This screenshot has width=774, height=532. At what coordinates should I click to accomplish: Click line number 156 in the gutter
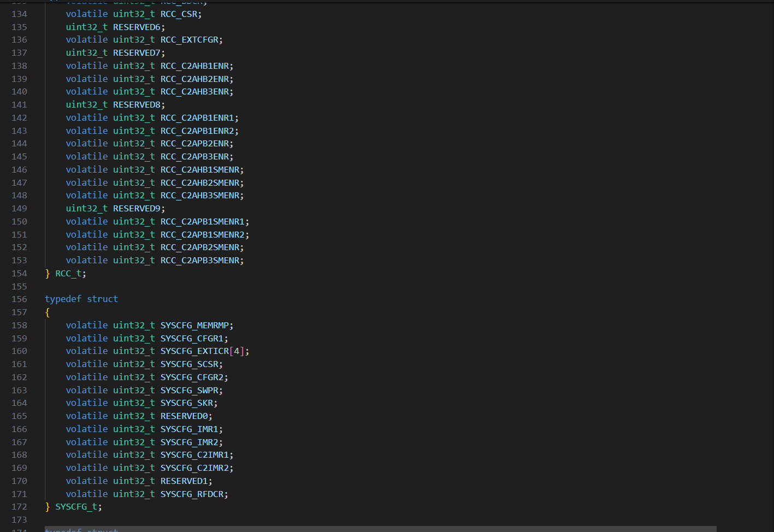point(19,299)
